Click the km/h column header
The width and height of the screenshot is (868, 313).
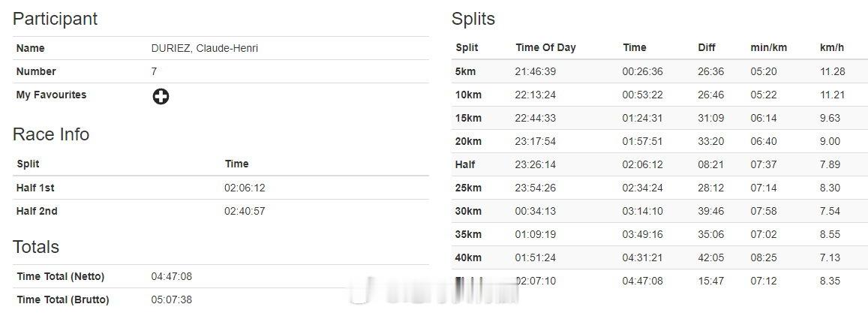click(x=831, y=47)
